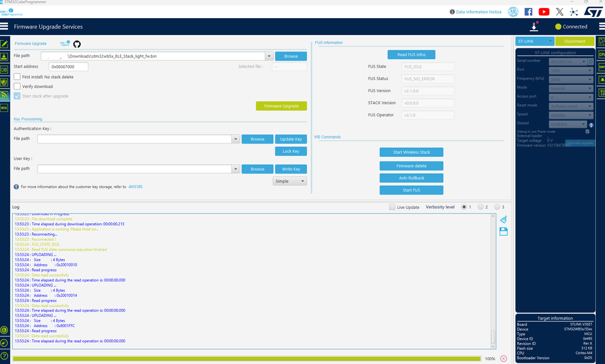Click the GitHub logo icon
The height and width of the screenshot is (364, 605).
point(77,44)
